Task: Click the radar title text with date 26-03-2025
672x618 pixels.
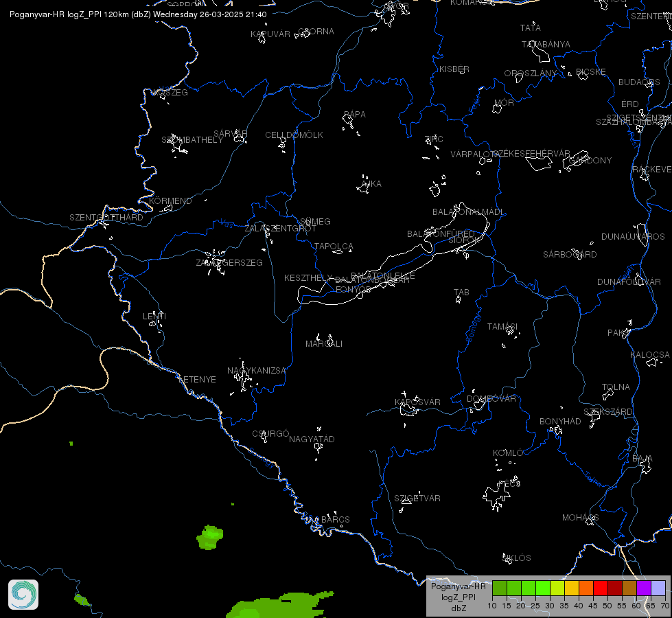Action: pyautogui.click(x=138, y=14)
